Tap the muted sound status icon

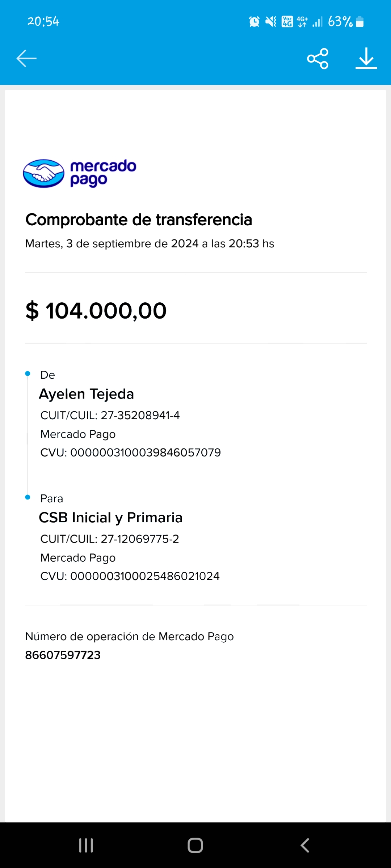click(x=270, y=22)
